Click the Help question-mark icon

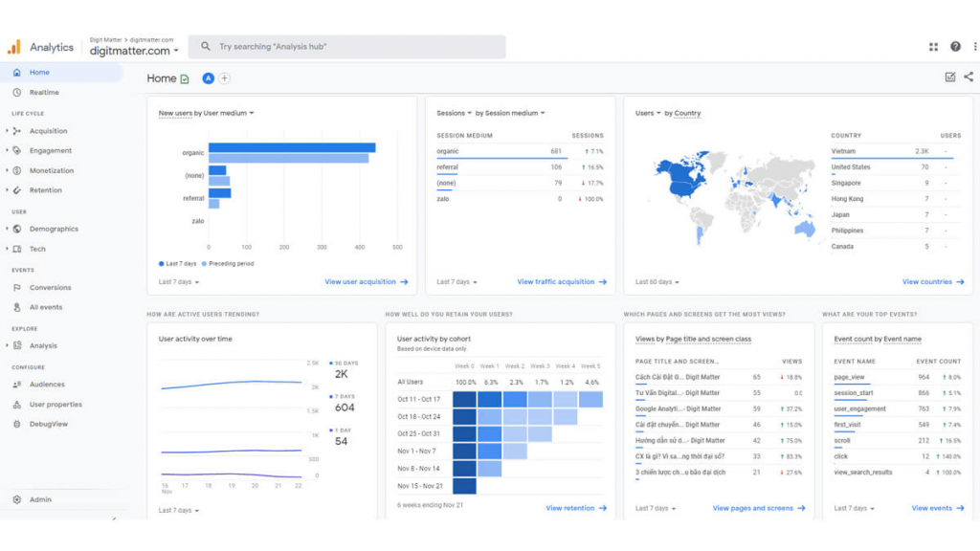tap(954, 46)
